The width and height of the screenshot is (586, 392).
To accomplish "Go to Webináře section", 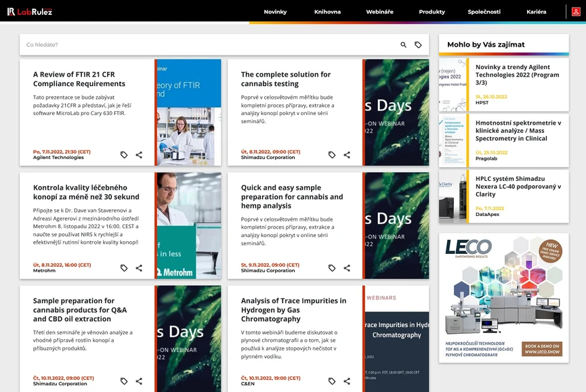I will (379, 12).
